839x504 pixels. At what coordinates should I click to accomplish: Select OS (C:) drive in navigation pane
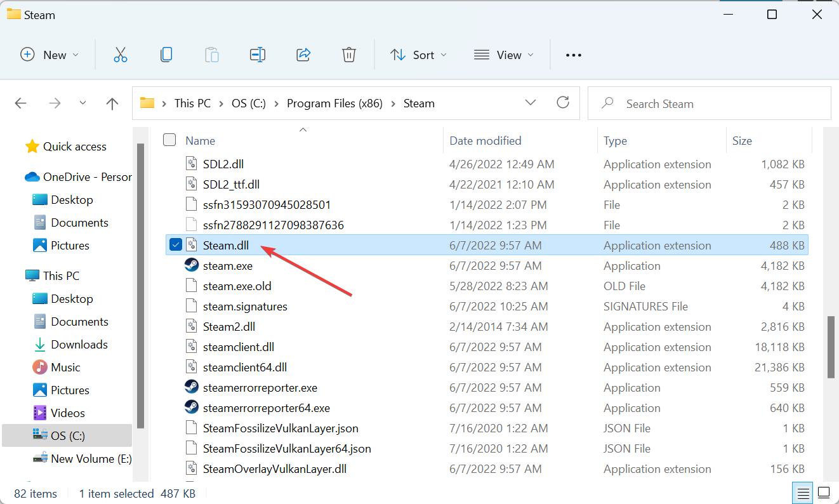point(67,436)
